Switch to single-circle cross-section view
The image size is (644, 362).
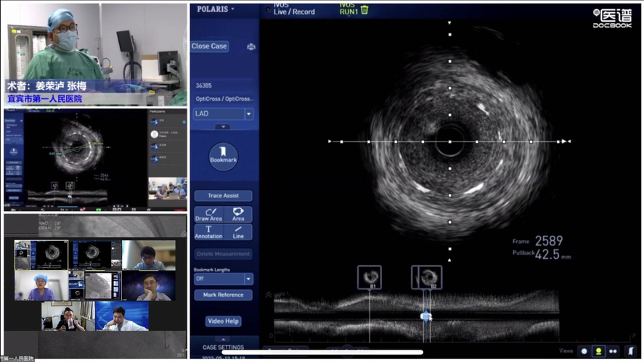pos(584,351)
